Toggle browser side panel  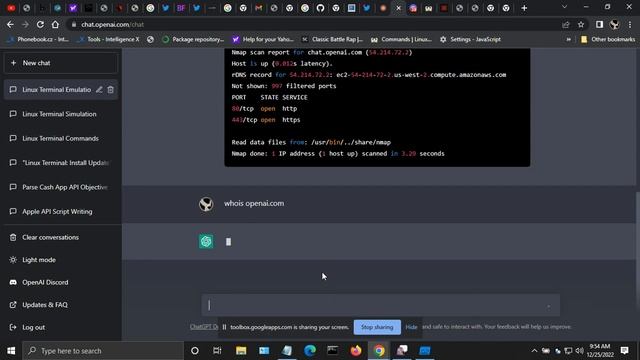pyautogui.click(x=599, y=25)
